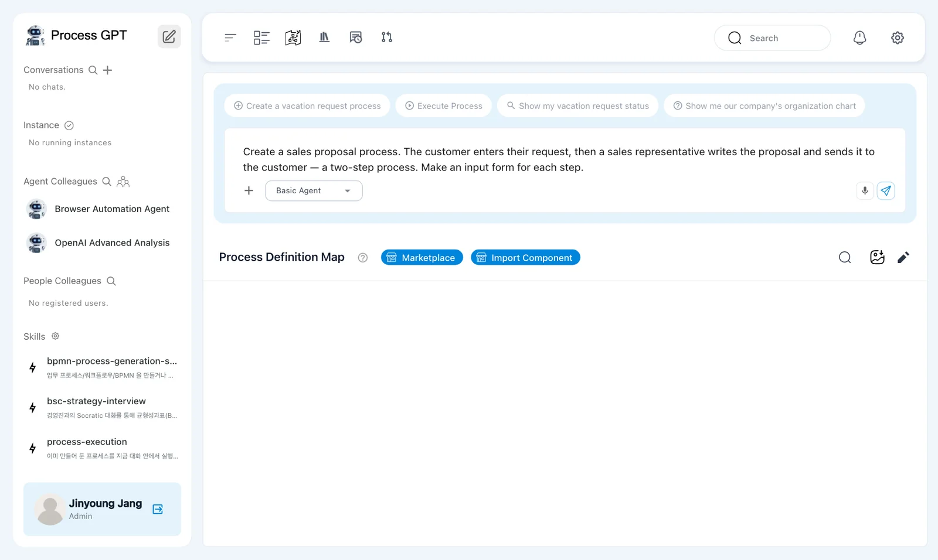The width and height of the screenshot is (938, 560).
Task: Click the plus attachment icon in the chat box
Action: 249,191
